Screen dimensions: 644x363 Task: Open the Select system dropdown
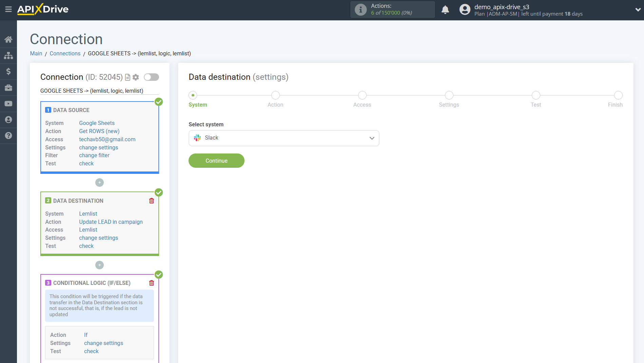[284, 138]
